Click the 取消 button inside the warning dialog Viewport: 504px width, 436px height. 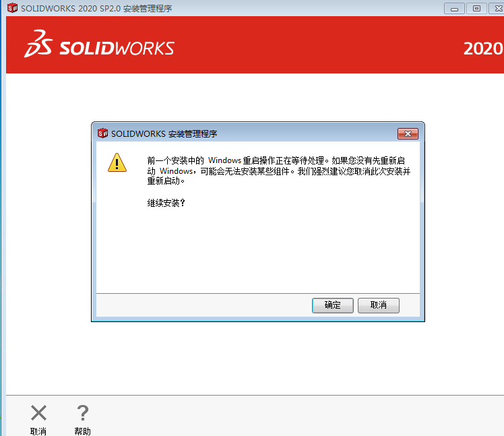378,305
